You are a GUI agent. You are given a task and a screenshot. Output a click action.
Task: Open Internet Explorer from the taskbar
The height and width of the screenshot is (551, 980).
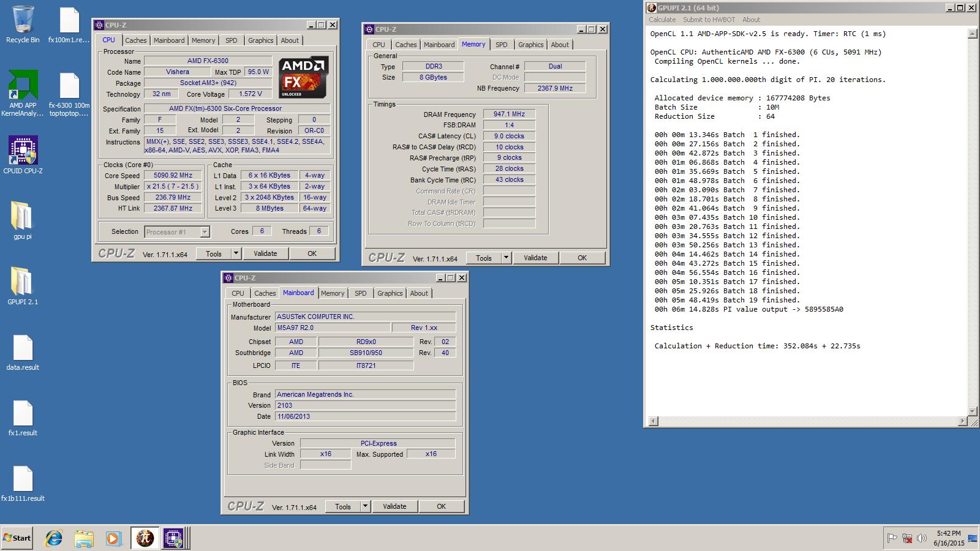55,538
